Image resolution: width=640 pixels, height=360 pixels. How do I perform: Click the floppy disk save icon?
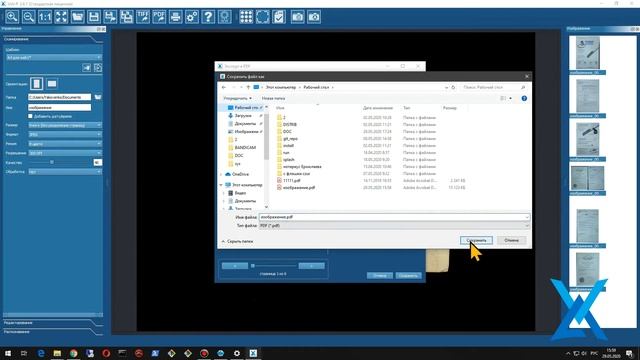click(94, 17)
